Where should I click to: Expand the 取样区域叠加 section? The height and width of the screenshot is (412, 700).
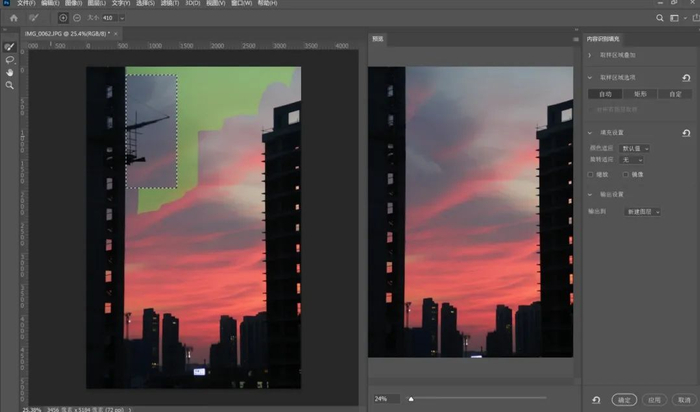coord(591,56)
